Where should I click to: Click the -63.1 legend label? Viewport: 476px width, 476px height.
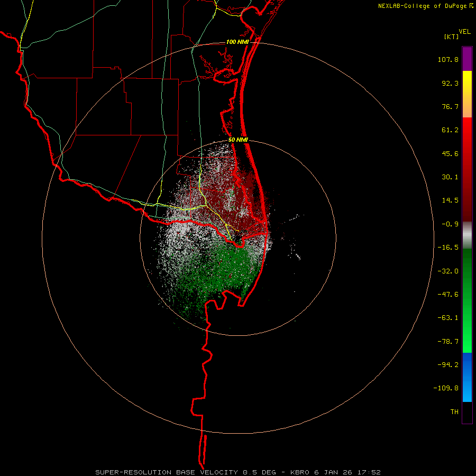click(448, 318)
